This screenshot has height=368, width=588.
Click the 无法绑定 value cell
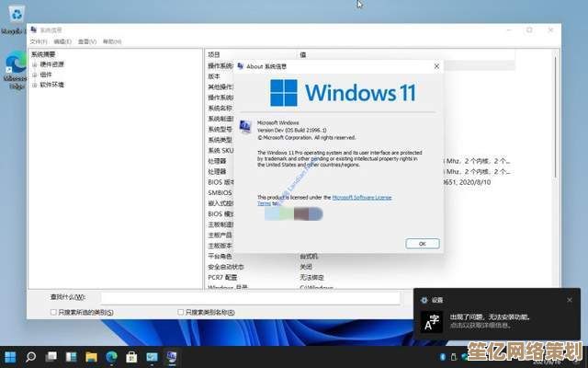(311, 278)
